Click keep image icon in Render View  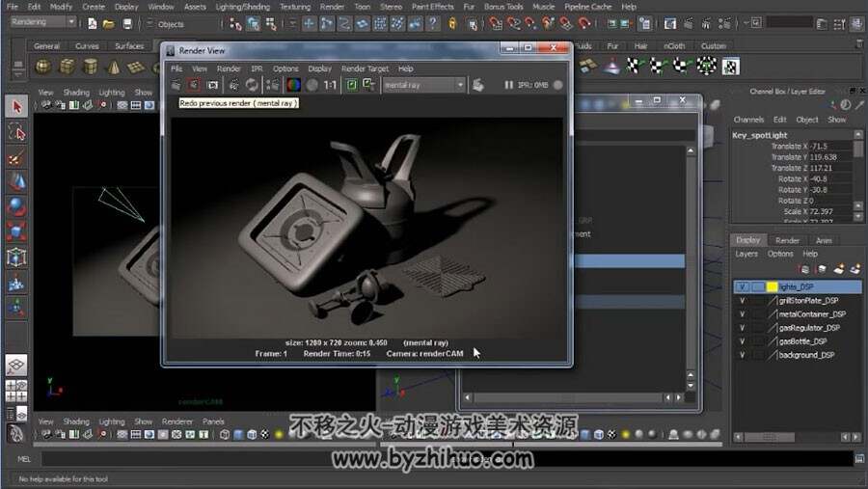351,85
